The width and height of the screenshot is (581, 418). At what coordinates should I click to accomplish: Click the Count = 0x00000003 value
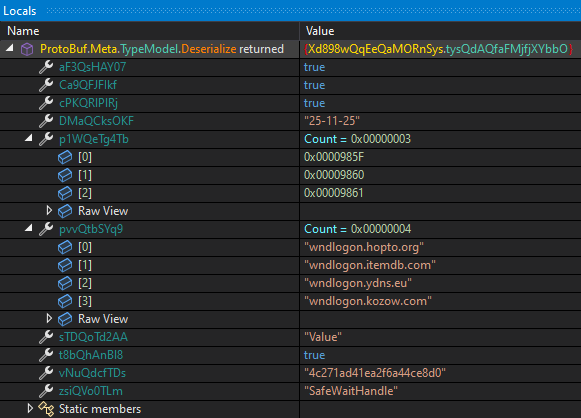tap(358, 139)
